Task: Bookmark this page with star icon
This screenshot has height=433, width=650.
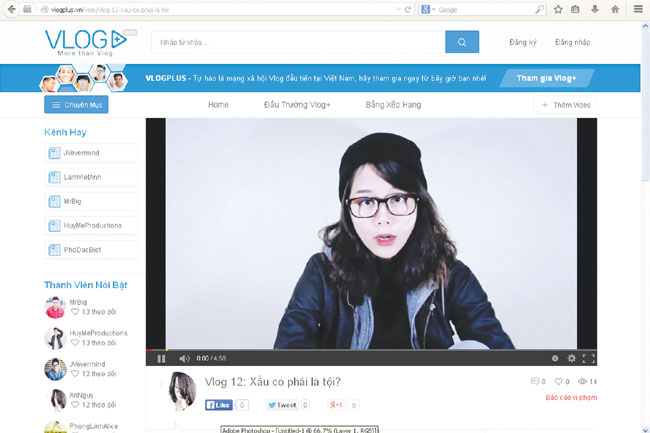Action: coord(558,9)
